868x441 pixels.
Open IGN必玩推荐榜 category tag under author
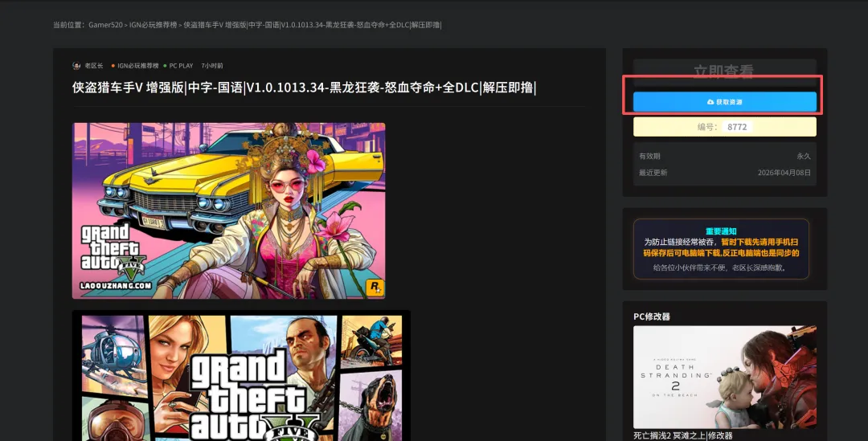(x=137, y=66)
